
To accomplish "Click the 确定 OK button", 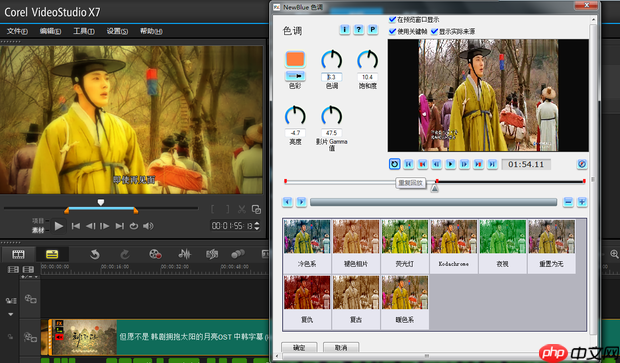I will point(299,347).
